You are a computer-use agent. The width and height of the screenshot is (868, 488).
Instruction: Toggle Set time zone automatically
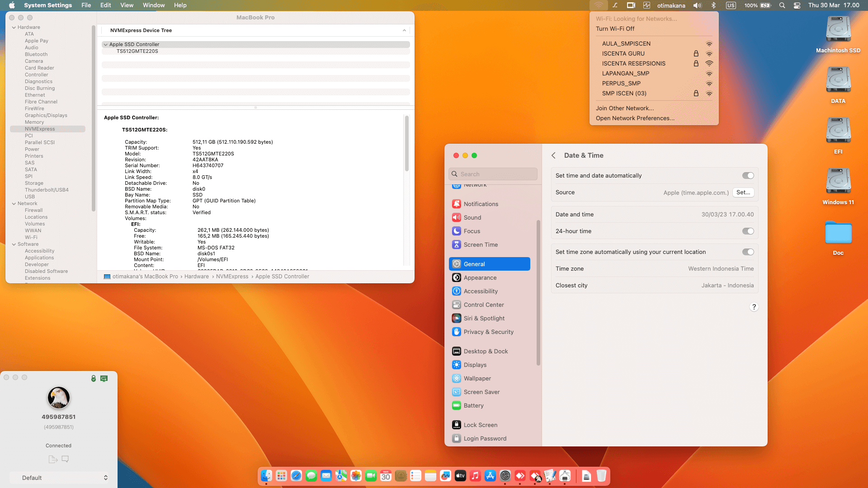[x=749, y=252]
